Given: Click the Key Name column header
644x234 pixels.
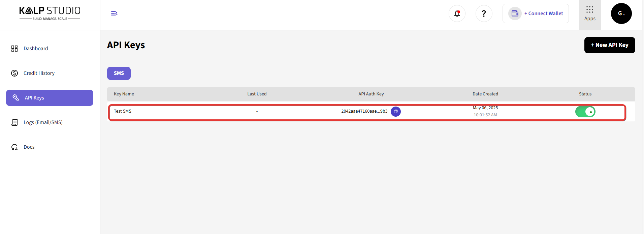Looking at the screenshot, I should tap(124, 94).
